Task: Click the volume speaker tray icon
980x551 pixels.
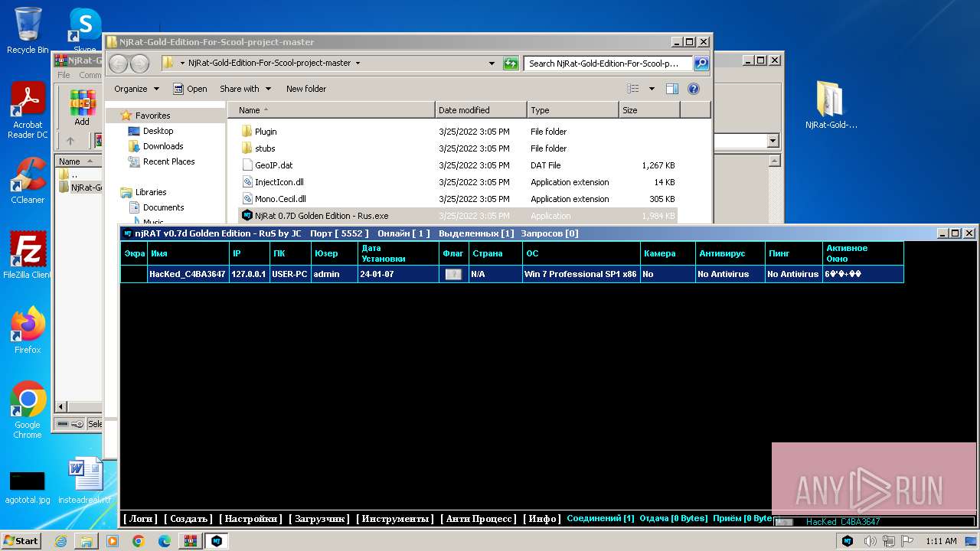Action: point(870,541)
